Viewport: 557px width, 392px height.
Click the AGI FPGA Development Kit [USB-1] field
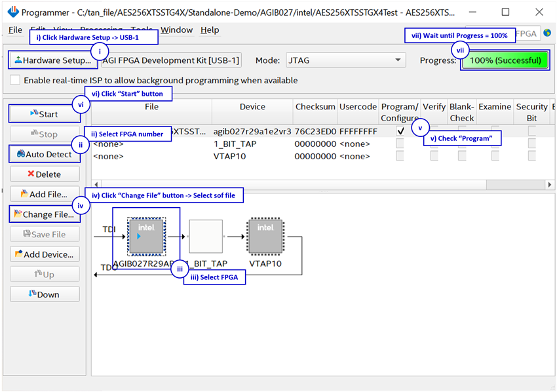click(x=171, y=60)
